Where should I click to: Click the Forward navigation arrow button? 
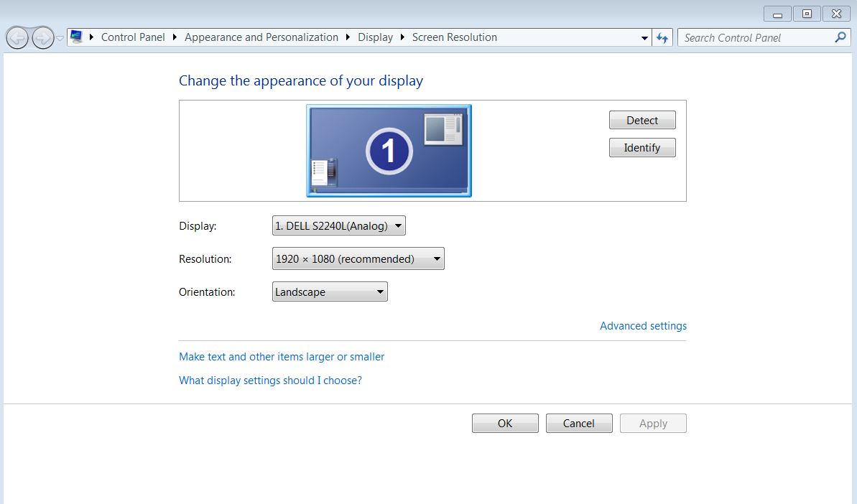tap(42, 37)
